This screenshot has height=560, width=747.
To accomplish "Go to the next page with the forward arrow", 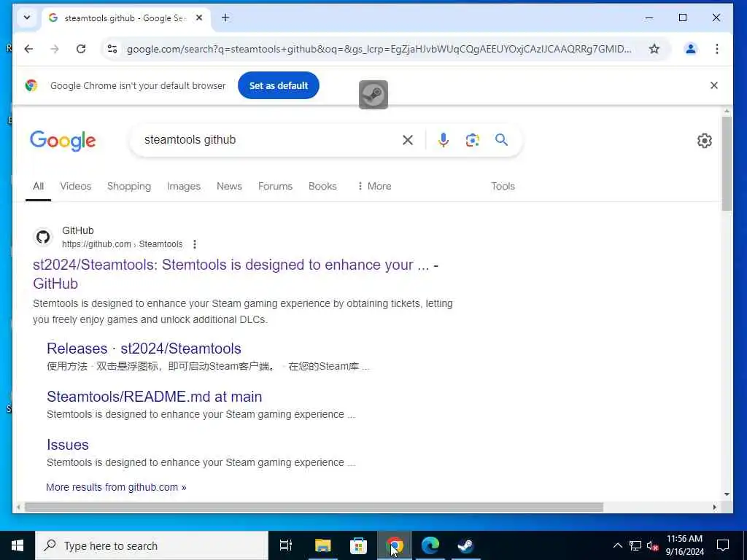I will [x=55, y=49].
